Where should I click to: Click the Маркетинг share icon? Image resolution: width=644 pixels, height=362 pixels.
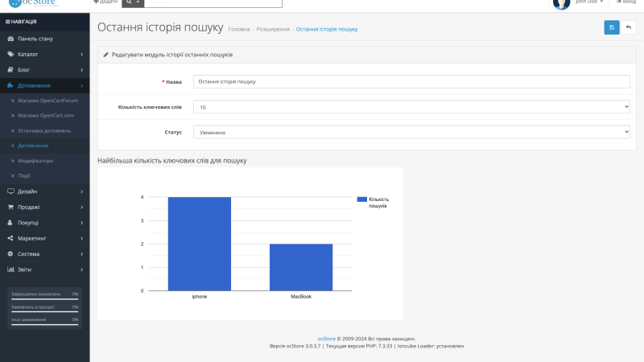[x=10, y=238]
